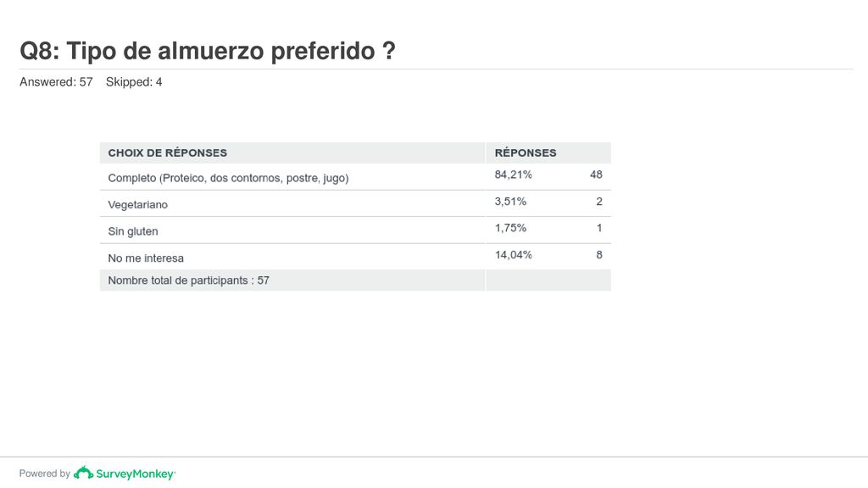Screen dimensions: 868x488
Task: Click the 3,51% percentage value
Action: point(510,202)
